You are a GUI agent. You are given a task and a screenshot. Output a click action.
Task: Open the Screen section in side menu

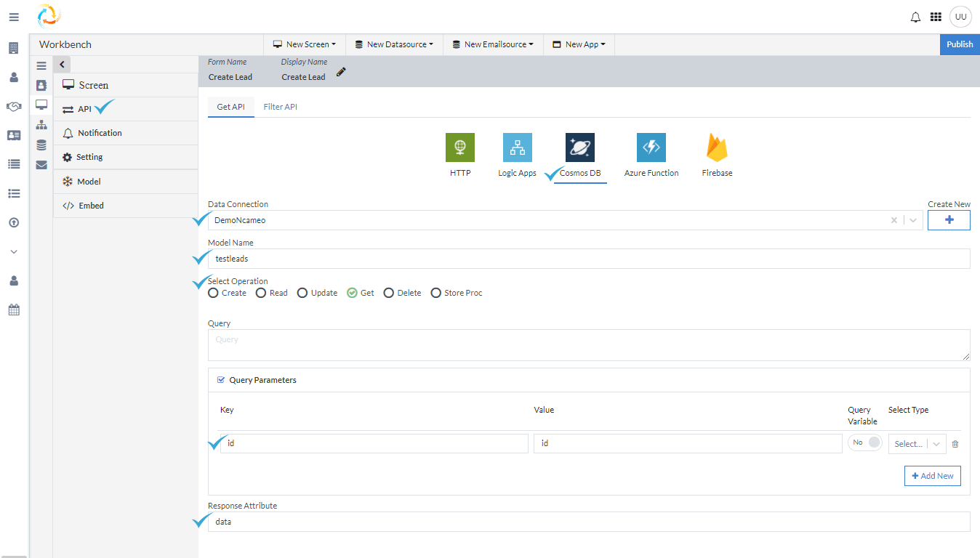coord(125,85)
